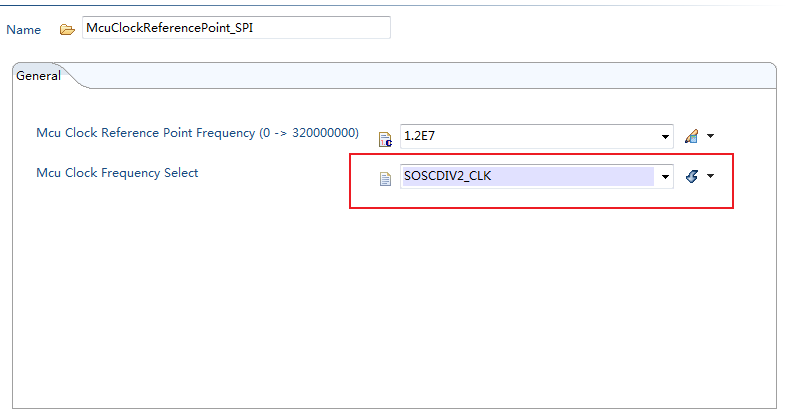This screenshot has height=419, width=789.
Task: Expand the 1.2E7 frequency dropdown arrow
Action: point(665,137)
